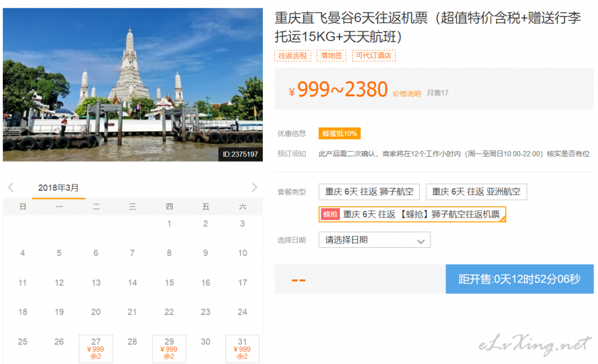Open the date selection dropdown
The height and width of the screenshot is (364, 598).
(374, 240)
